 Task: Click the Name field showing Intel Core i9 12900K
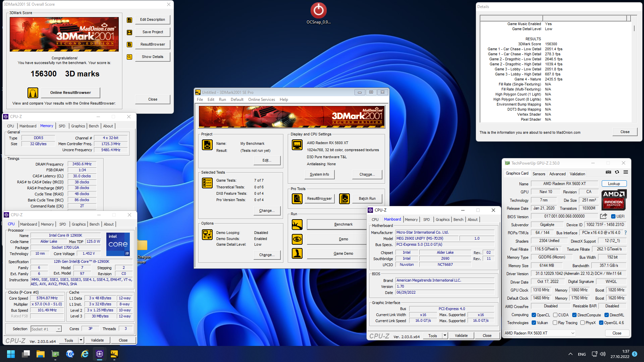[65, 235]
